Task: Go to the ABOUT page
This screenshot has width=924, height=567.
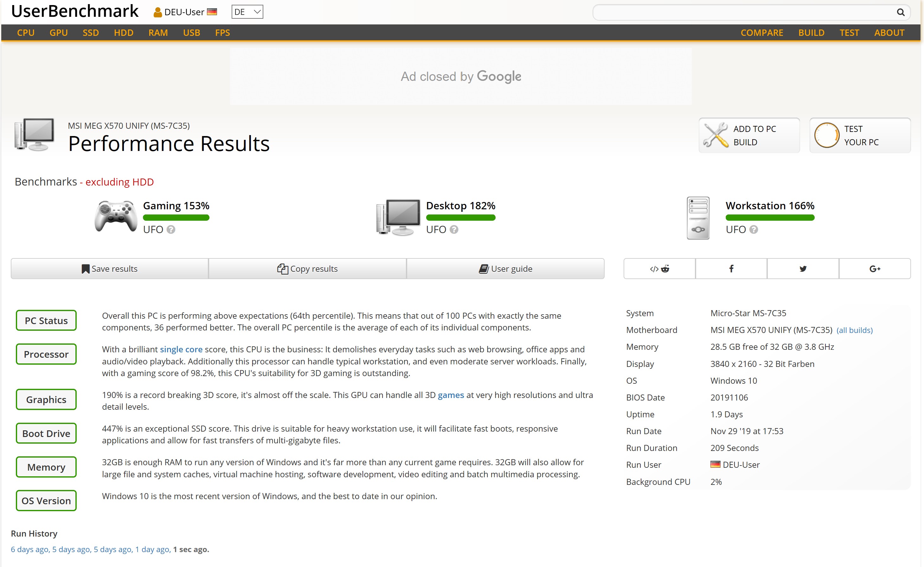Action: click(889, 33)
